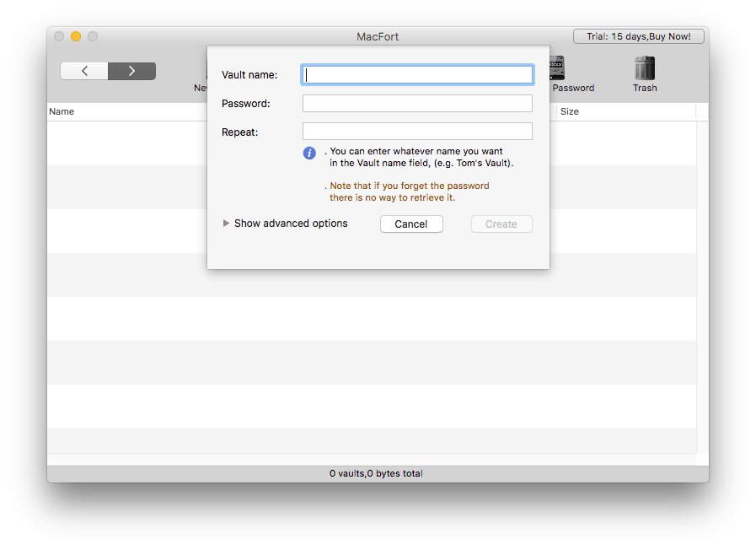Image resolution: width=756 pixels, height=550 pixels.
Task: Click the blue info icon in dialog
Action: [309, 154]
